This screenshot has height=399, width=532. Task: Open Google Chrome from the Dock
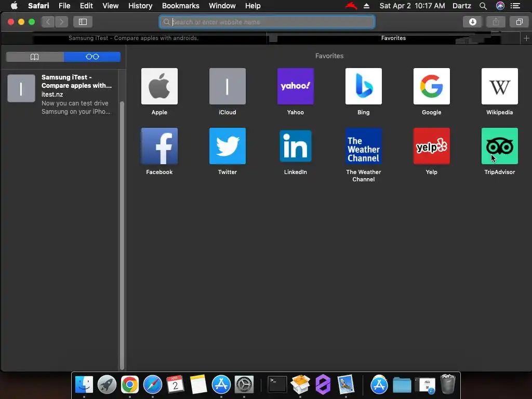tap(129, 385)
